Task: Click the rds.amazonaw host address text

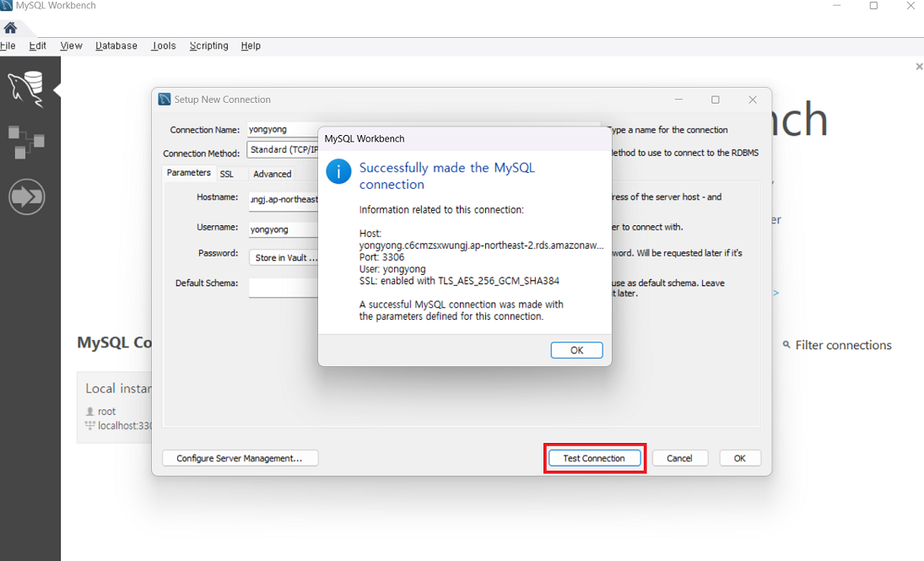Action: tap(482, 245)
